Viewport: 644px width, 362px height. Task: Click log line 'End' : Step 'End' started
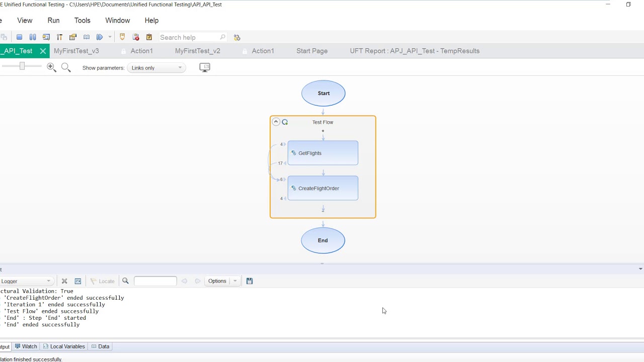point(45,318)
